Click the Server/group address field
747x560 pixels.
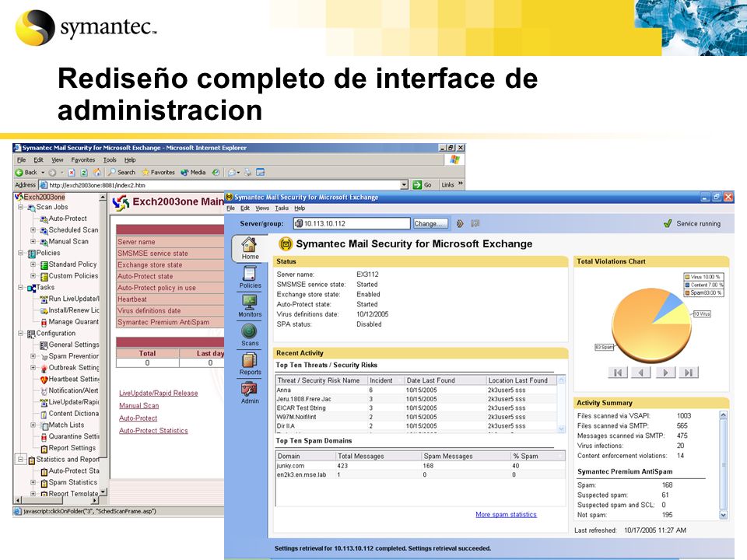point(352,223)
